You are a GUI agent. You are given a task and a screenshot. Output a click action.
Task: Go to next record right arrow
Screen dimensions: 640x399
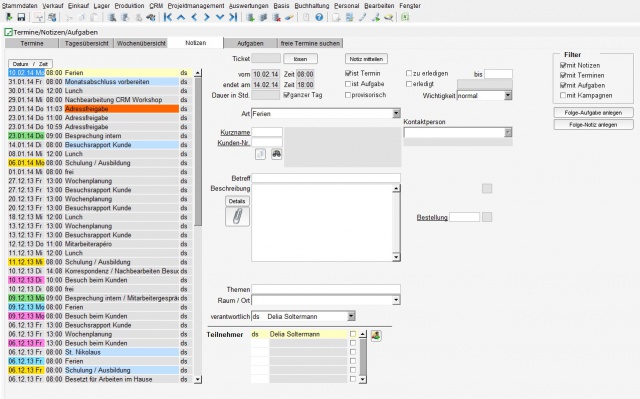(207, 17)
